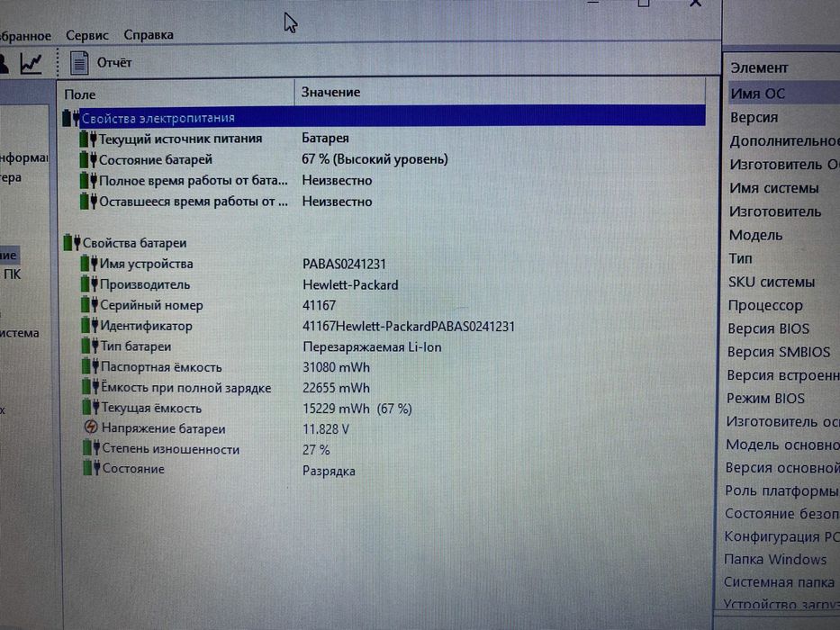
Task: Open the Сервис menu
Action: click(x=86, y=35)
